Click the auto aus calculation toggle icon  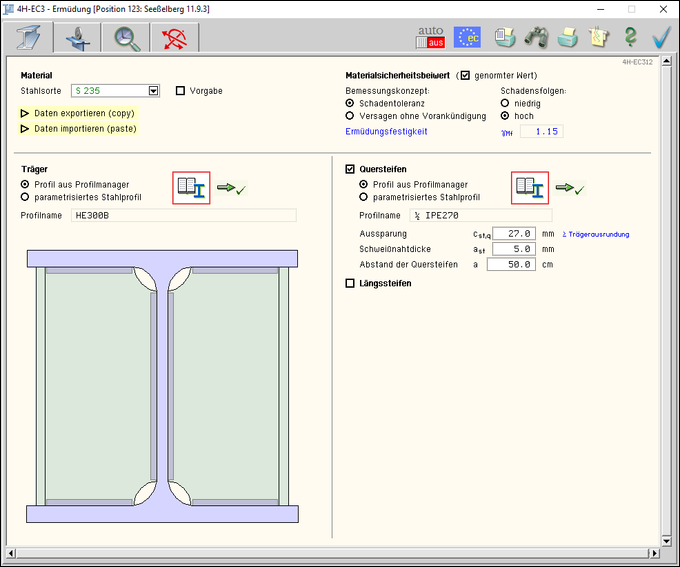[430, 37]
